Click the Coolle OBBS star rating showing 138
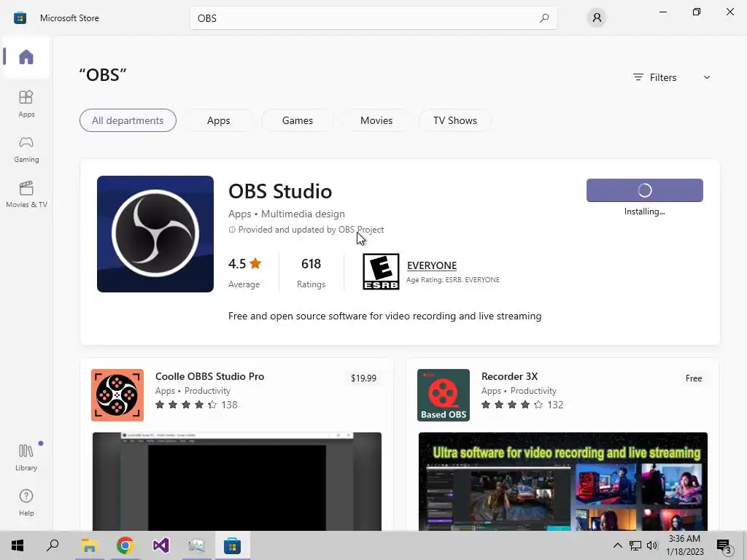Viewport: 747px width, 560px height. pos(196,405)
